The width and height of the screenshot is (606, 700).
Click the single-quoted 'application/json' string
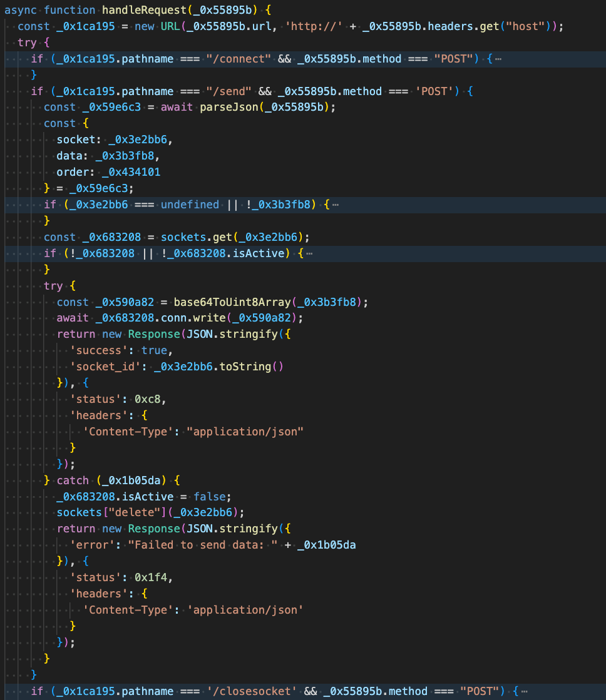pos(245,611)
